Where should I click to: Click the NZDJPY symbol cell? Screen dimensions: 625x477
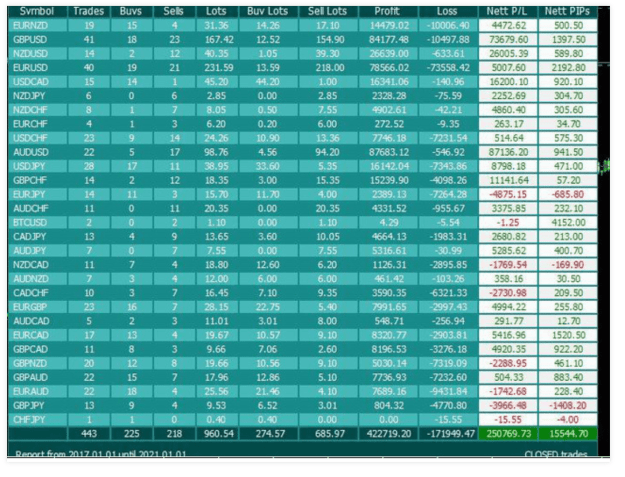click(37, 96)
